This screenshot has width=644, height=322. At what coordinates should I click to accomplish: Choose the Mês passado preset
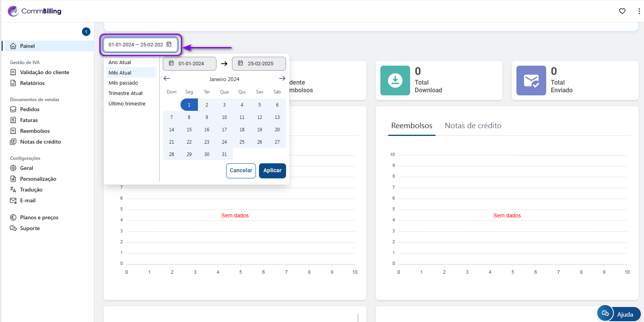coord(123,83)
